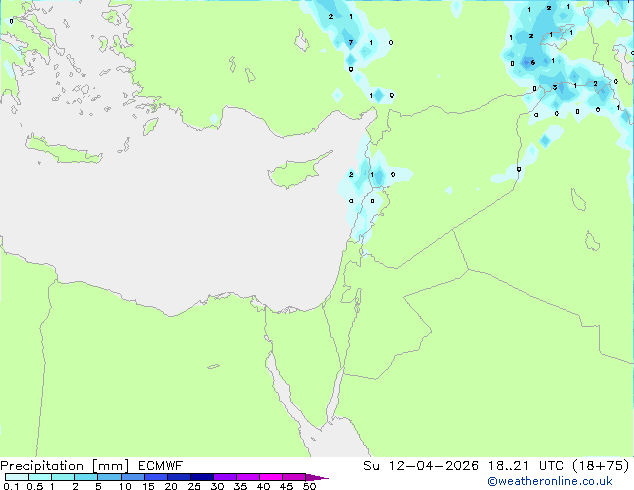Viewport: 634px width, 490px height.
Task: Click the 'ECMWF' model label
Action: (x=160, y=466)
